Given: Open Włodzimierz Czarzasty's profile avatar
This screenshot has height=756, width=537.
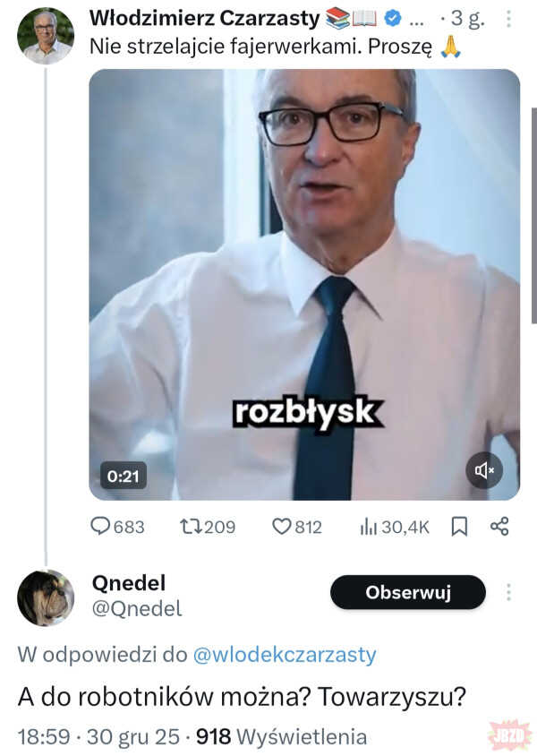Looking at the screenshot, I should tap(46, 36).
